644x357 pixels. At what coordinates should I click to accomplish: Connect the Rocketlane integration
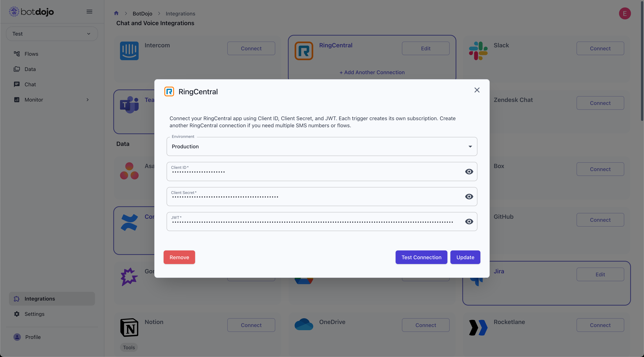(600, 325)
